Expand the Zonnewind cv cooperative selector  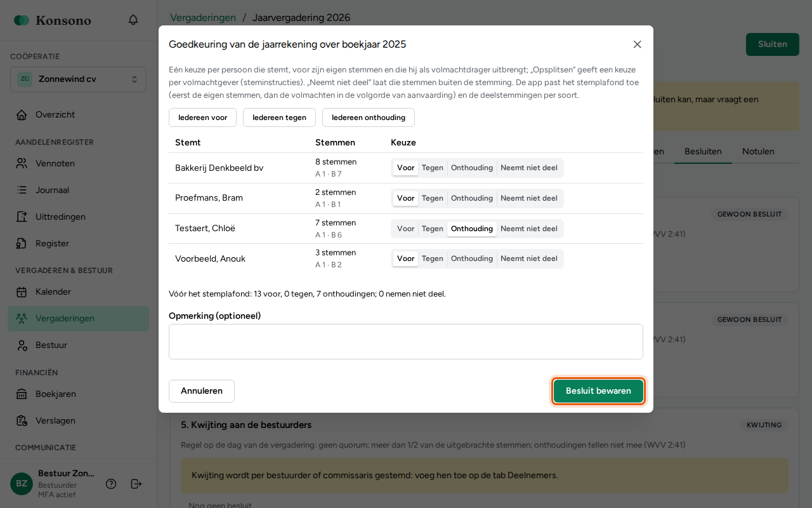point(78,79)
